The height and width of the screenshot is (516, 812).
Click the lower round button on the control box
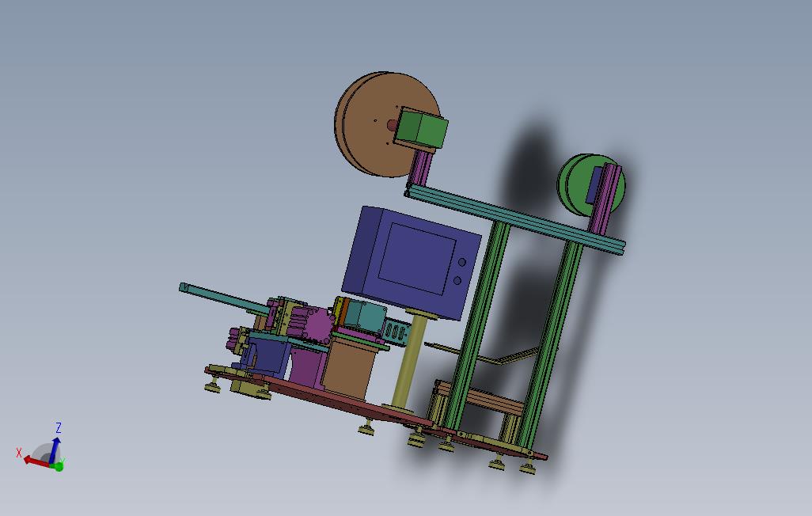457,281
